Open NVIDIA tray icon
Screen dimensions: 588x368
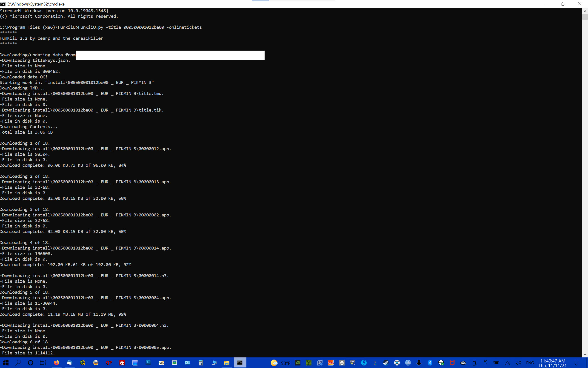coord(298,363)
